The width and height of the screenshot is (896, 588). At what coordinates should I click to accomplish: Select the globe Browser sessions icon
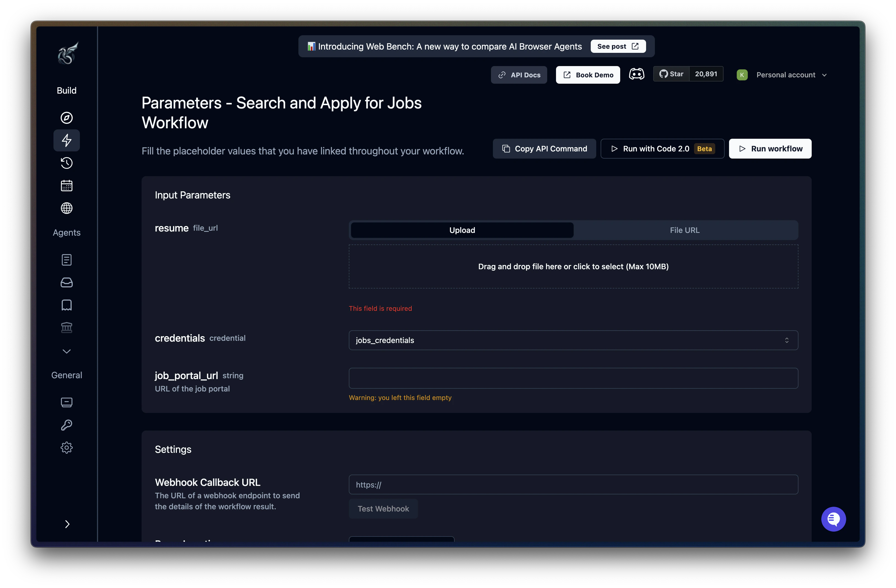[x=67, y=208]
